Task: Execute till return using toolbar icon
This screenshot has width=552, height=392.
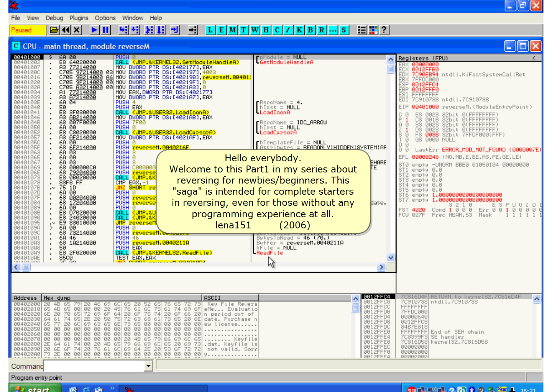Action: pyautogui.click(x=175, y=30)
